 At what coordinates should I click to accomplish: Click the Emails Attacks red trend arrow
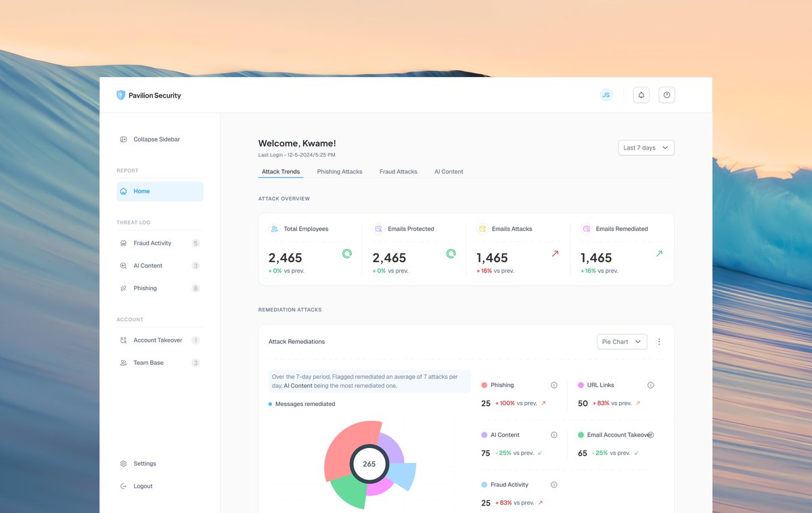click(556, 254)
